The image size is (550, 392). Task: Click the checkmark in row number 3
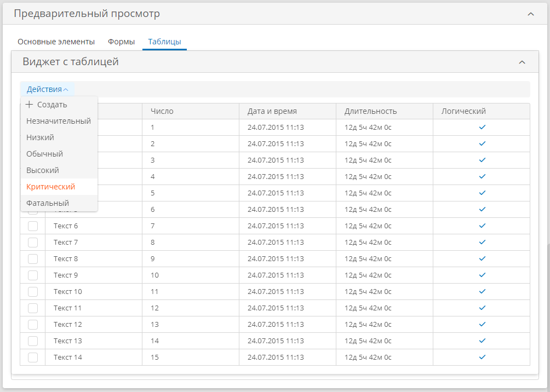coord(482,160)
